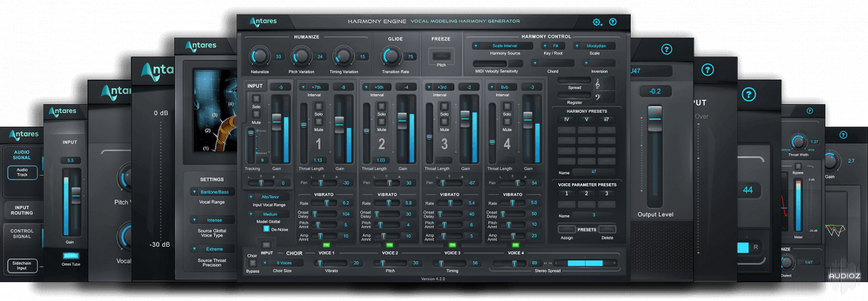Toggle Voice 3 choir enable green LED
Screen dimensions: 868x301
[x=451, y=245]
